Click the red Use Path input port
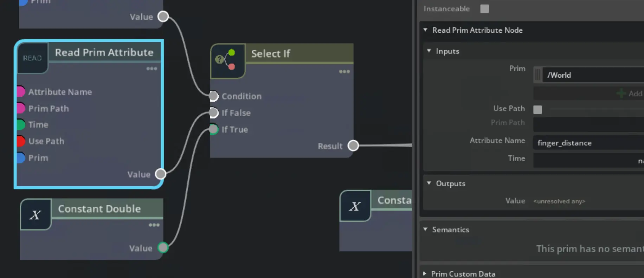 [20, 141]
